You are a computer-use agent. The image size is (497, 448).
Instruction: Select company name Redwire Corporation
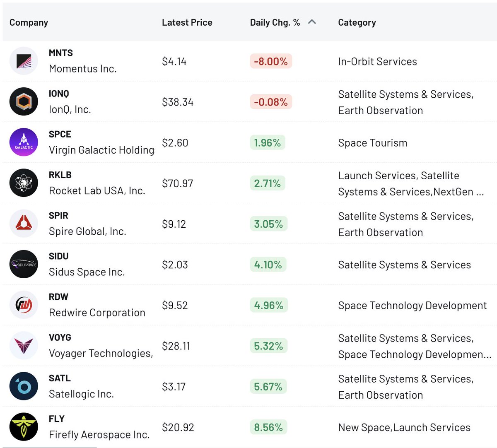tap(97, 313)
